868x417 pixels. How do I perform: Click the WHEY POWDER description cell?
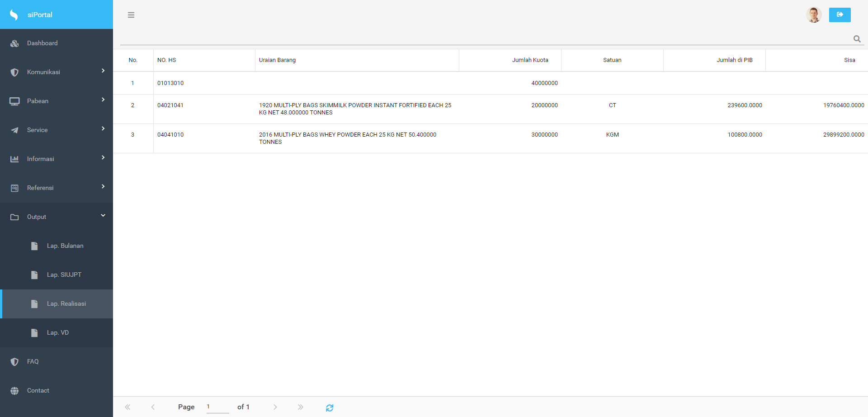coord(357,138)
